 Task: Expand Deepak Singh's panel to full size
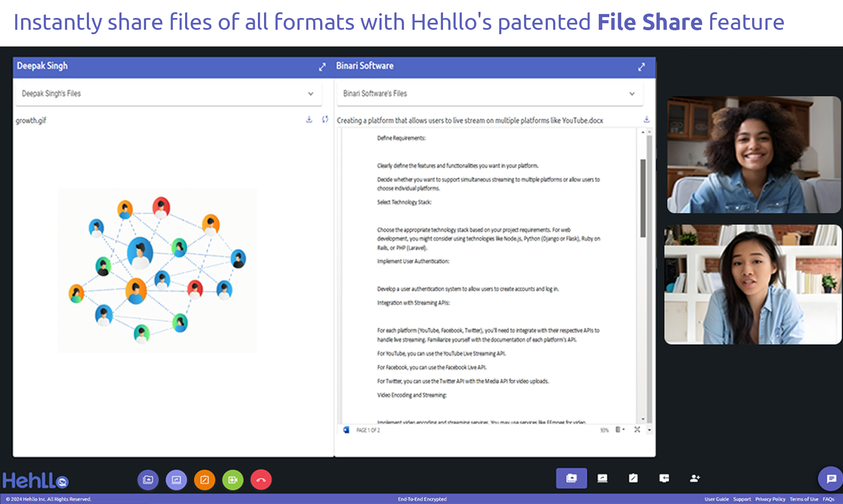(x=322, y=67)
